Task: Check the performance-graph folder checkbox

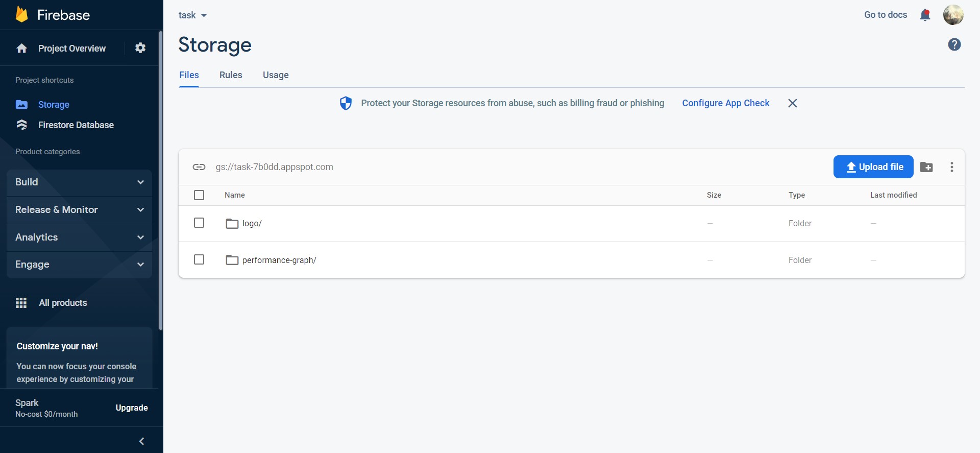Action: click(199, 259)
